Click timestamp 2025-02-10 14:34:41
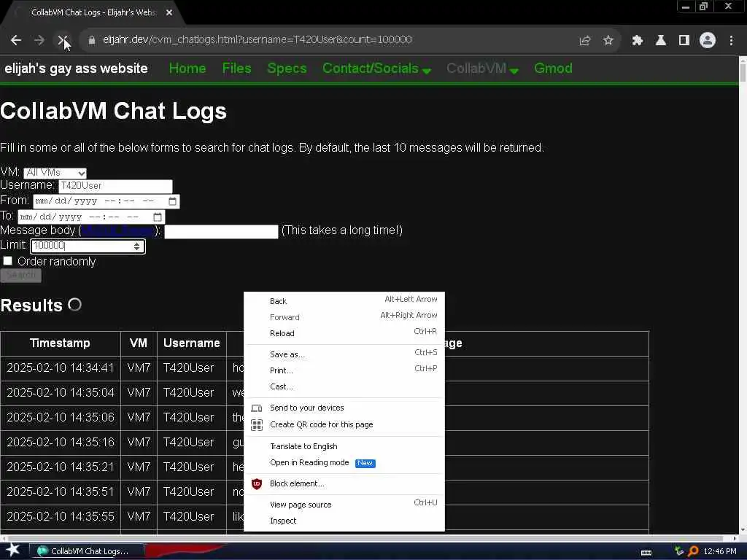The width and height of the screenshot is (747, 560). pos(61,368)
